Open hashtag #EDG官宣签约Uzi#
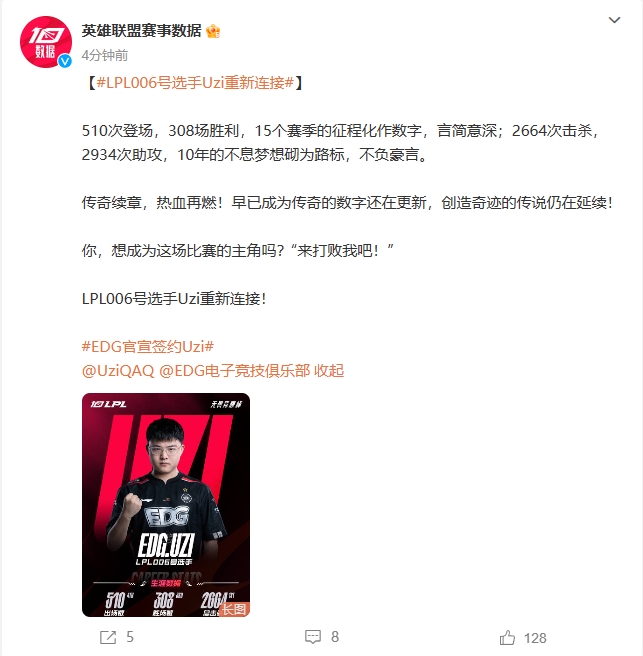Screen dimensions: 643x656 148,346
